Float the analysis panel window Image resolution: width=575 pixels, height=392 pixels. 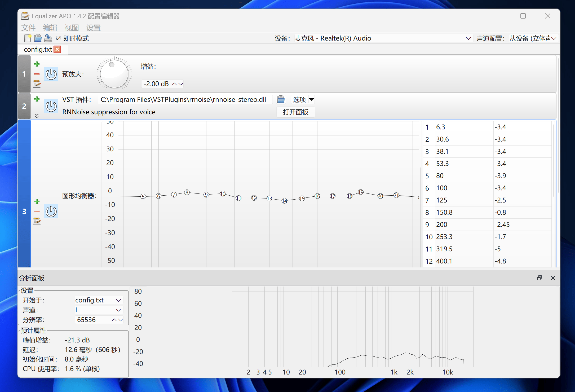tap(539, 278)
